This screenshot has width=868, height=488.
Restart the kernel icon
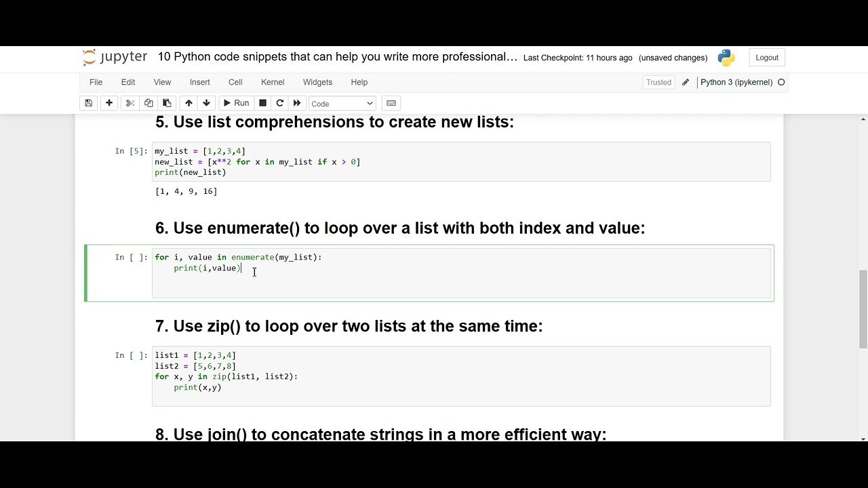click(279, 103)
